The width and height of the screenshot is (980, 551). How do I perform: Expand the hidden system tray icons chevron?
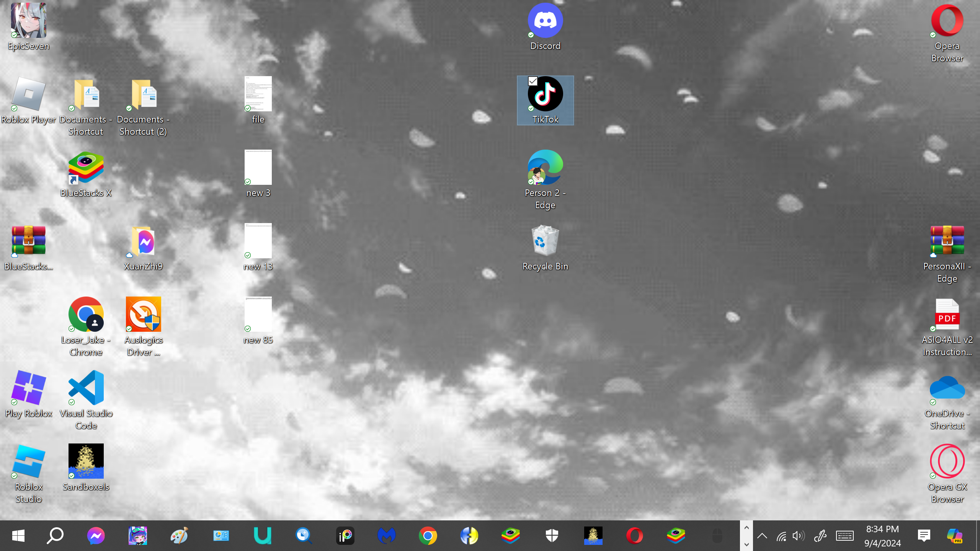click(762, 536)
